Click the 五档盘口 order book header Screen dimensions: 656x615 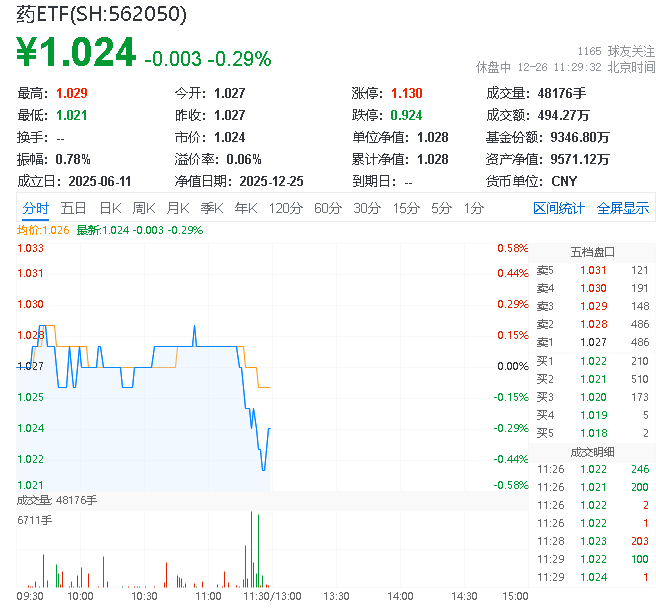[592, 251]
